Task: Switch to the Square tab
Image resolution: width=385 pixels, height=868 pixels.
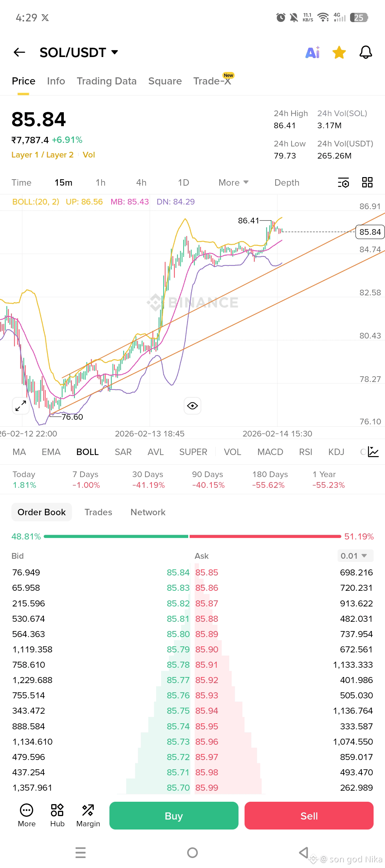Action: tap(165, 81)
